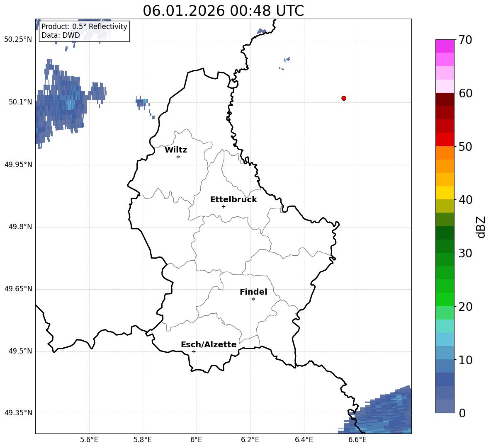This screenshot has width=491, height=448.
Task: Click the 49.95°N latitude label
Action: point(18,165)
